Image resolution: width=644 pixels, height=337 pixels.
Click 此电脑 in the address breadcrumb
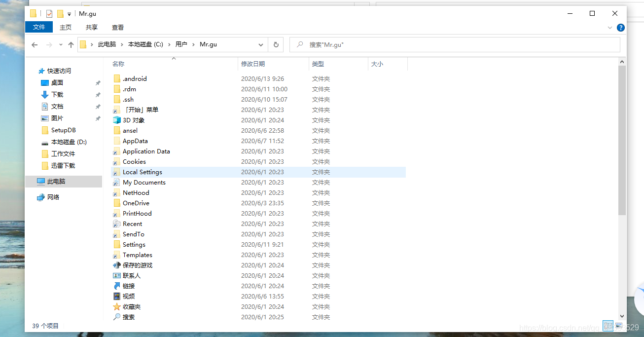pos(107,44)
